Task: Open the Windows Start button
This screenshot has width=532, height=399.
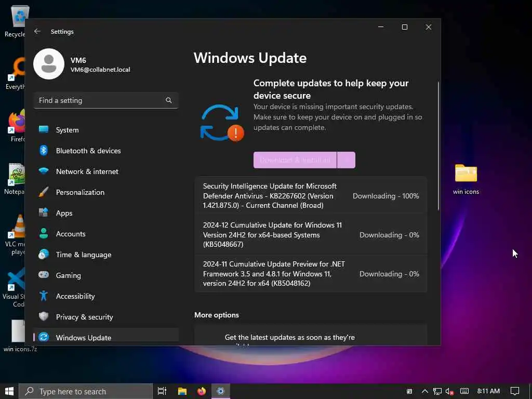Action: point(9,391)
